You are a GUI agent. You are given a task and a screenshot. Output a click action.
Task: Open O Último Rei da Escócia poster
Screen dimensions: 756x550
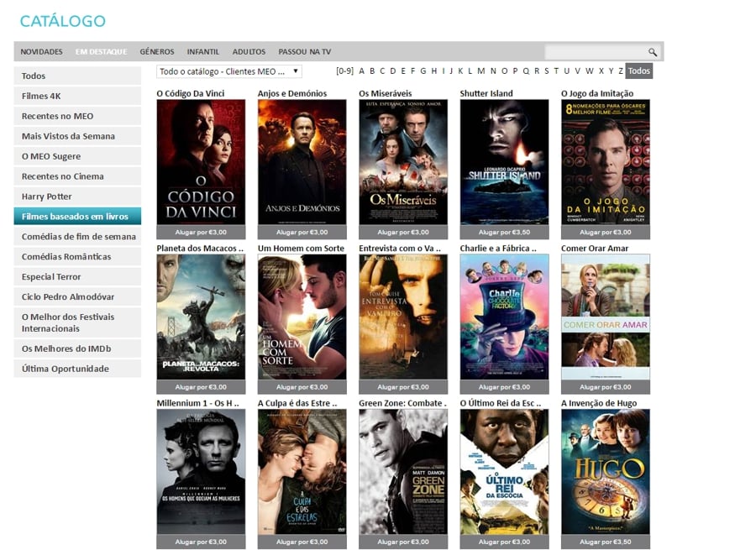tap(504, 471)
